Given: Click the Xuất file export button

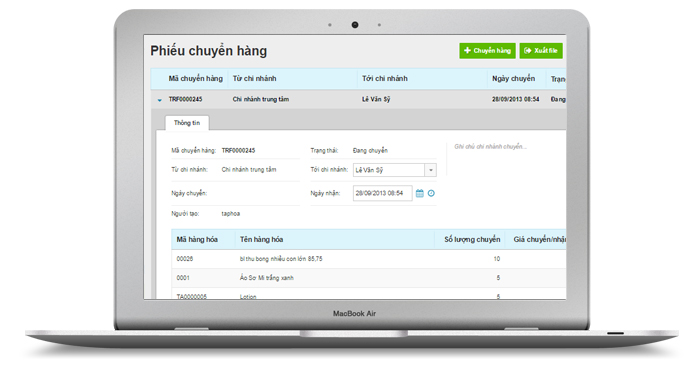Looking at the screenshot, I should (541, 51).
